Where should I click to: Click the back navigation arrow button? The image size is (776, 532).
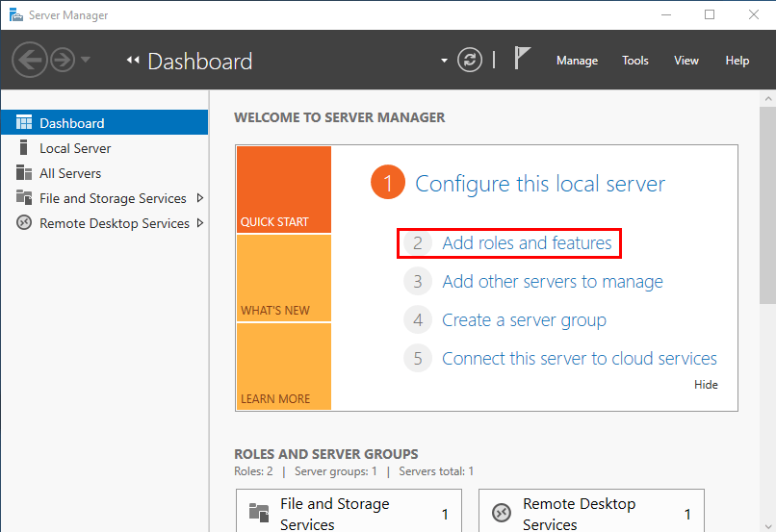(29, 60)
